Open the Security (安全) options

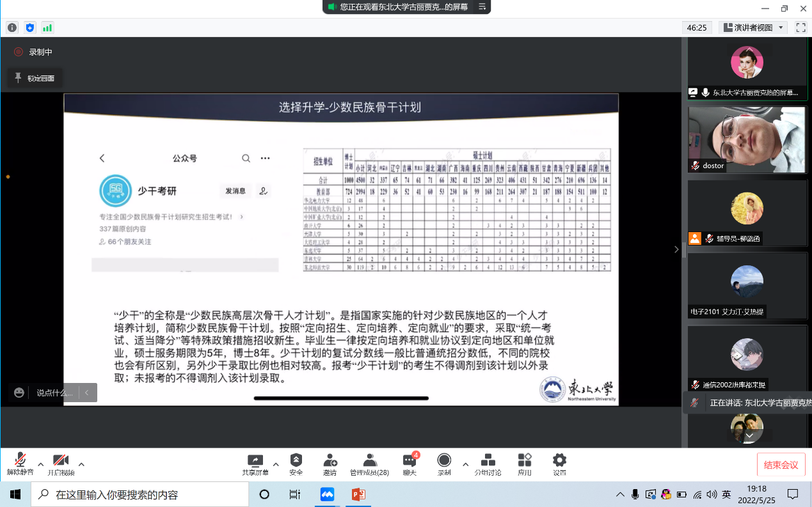pyautogui.click(x=296, y=464)
